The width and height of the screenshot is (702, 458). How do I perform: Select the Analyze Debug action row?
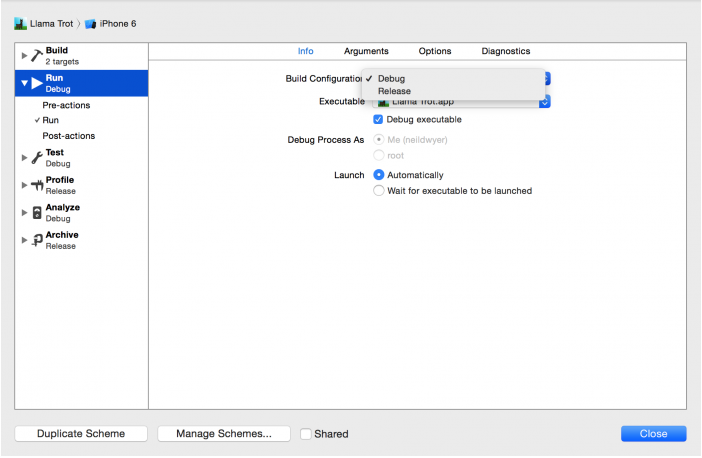tap(81, 213)
